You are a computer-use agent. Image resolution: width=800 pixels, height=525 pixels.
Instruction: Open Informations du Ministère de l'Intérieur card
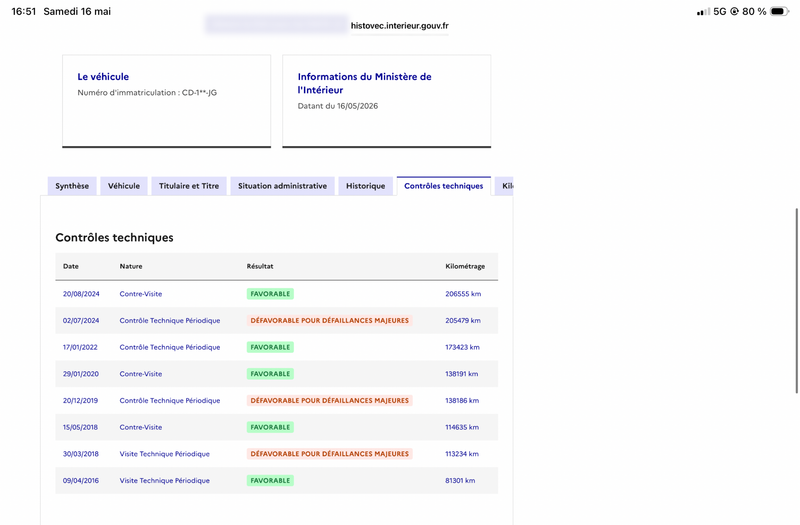point(387,101)
